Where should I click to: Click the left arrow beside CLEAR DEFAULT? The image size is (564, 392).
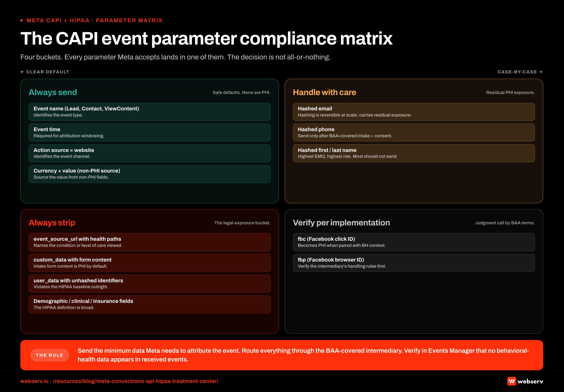pos(22,72)
